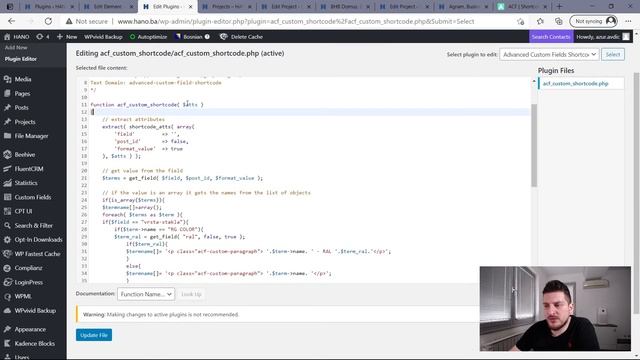Open File Manager in sidebar
640x360 pixels.
[x=31, y=136]
